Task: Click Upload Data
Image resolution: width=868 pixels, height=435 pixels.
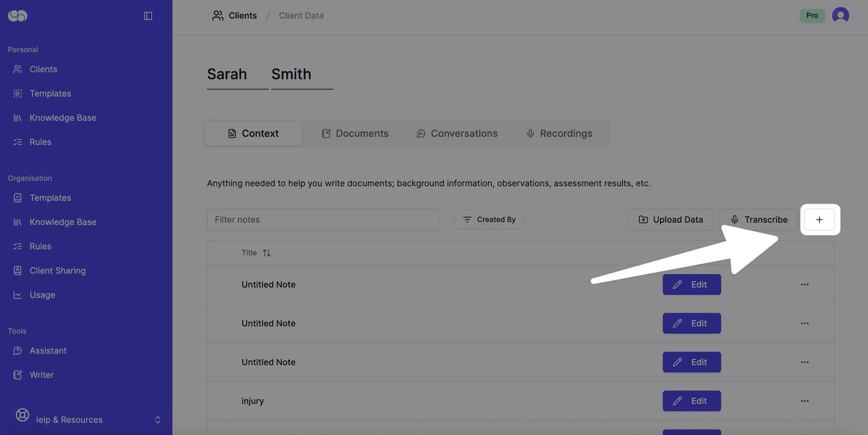Action: point(670,220)
